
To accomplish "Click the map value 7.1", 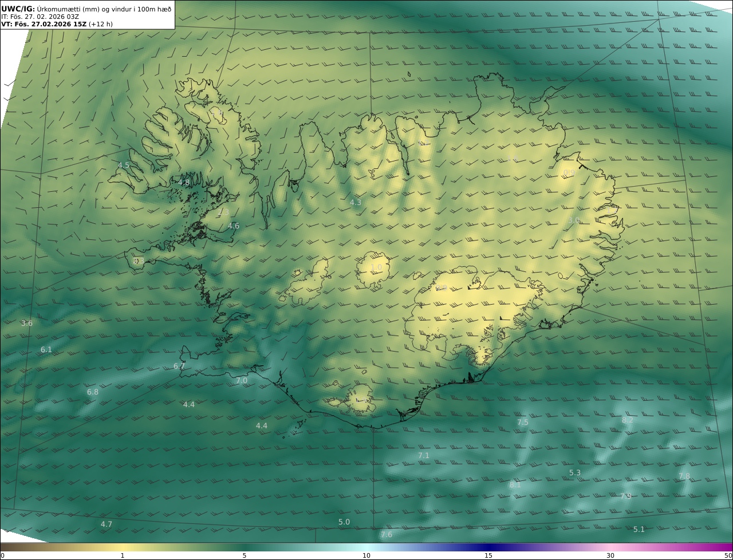I will pos(423,456).
